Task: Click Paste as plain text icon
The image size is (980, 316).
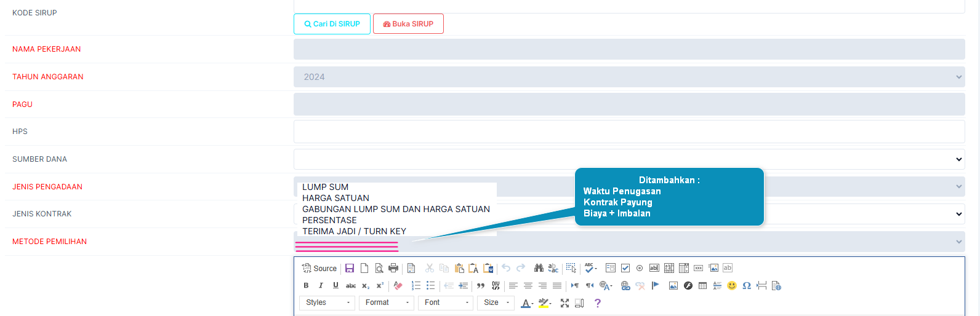Action: coord(473,268)
